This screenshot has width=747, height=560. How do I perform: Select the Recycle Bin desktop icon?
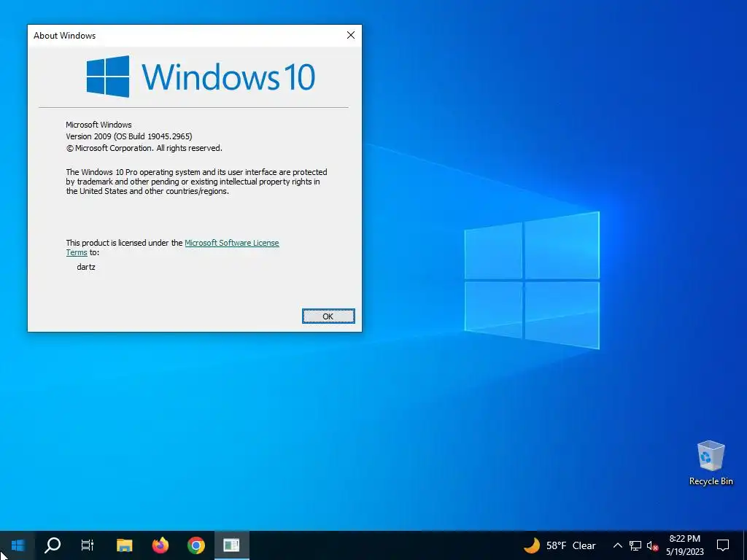(x=711, y=463)
